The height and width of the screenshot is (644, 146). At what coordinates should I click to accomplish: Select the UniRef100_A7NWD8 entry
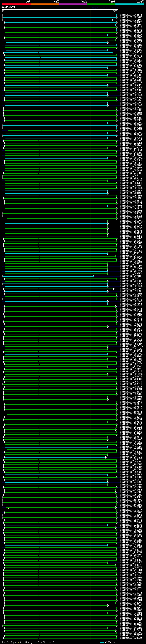[131, 613]
